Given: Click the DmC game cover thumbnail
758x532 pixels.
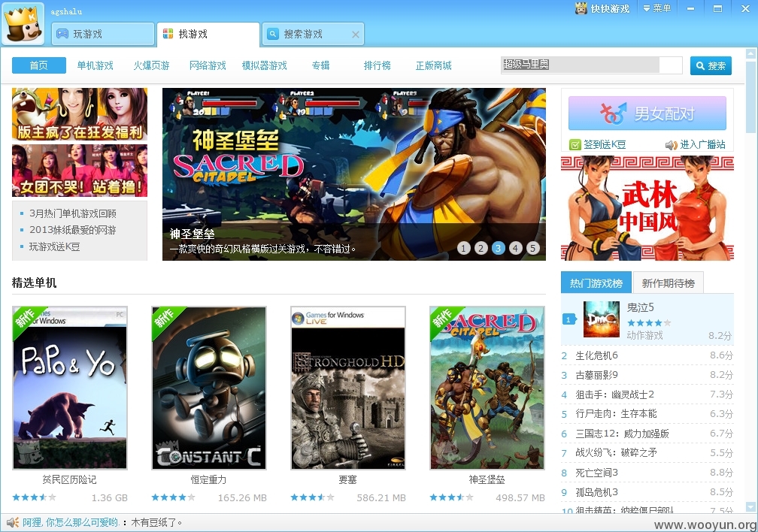Looking at the screenshot, I should click(x=602, y=319).
